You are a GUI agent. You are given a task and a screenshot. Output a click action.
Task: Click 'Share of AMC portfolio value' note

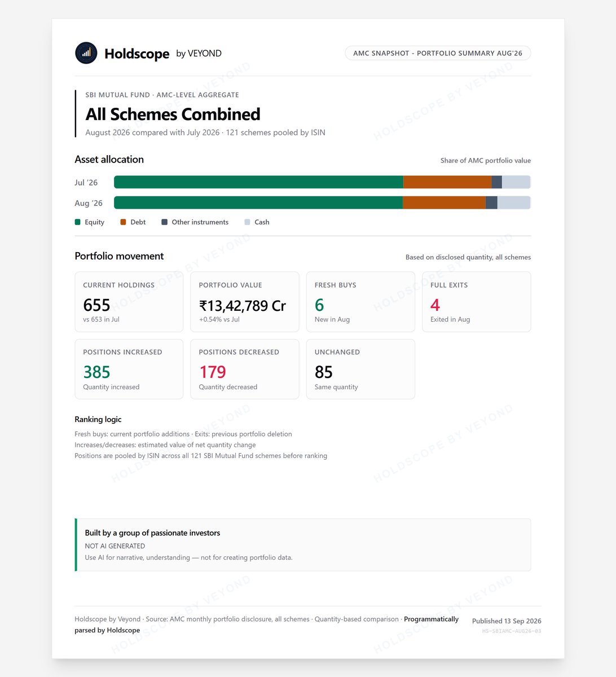486,160
